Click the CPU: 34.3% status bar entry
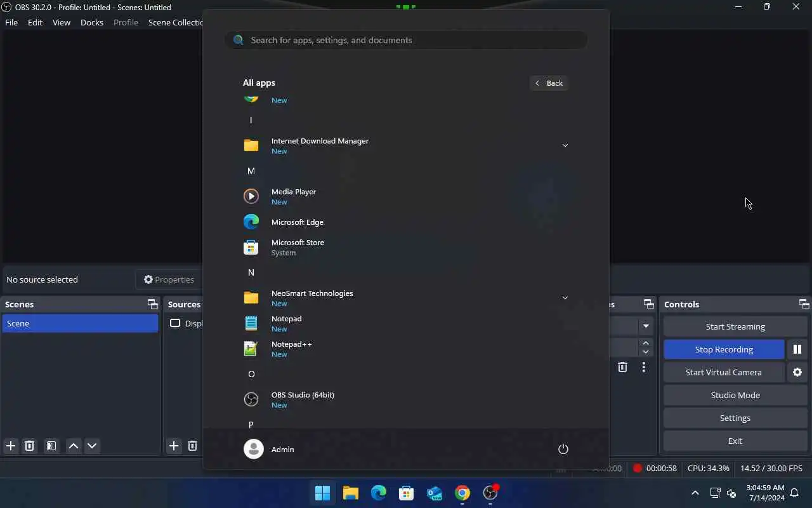The image size is (812, 508). pyautogui.click(x=709, y=468)
